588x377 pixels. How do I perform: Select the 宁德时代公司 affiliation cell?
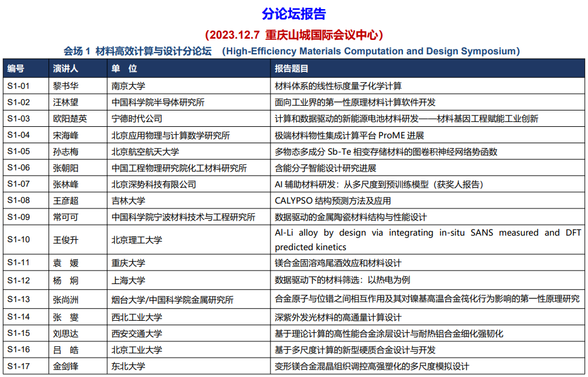pyautogui.click(x=137, y=118)
